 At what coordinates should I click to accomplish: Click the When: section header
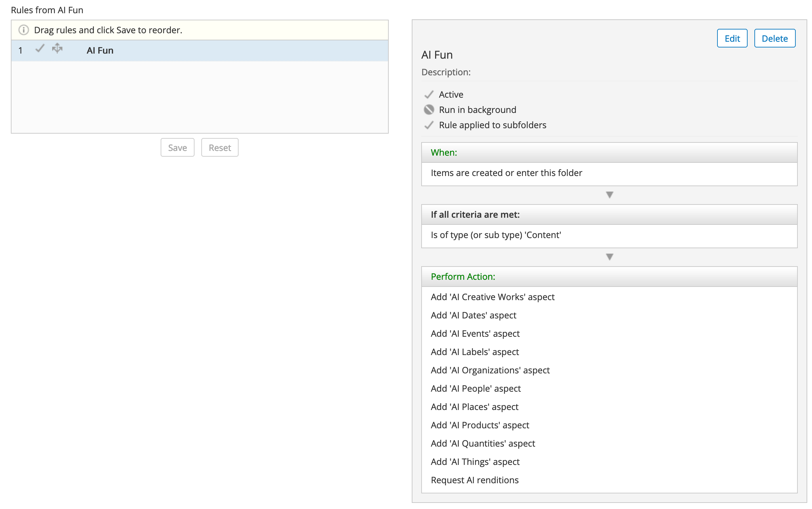tap(444, 153)
